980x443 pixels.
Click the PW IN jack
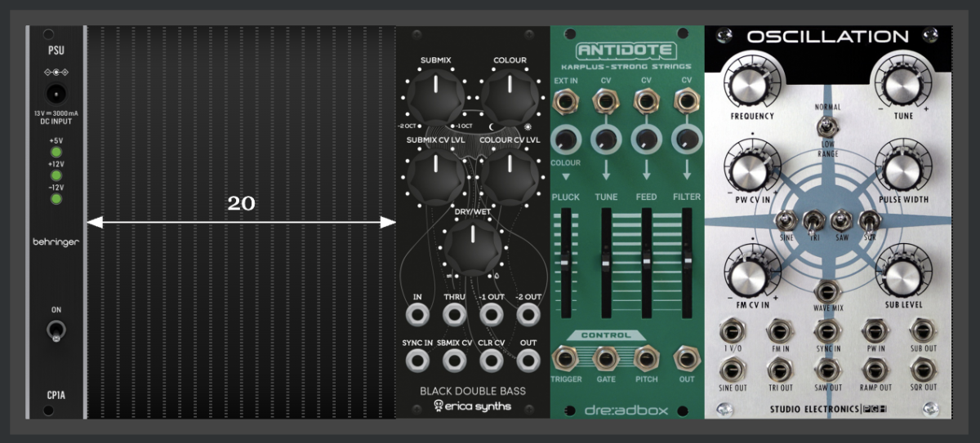875,330
